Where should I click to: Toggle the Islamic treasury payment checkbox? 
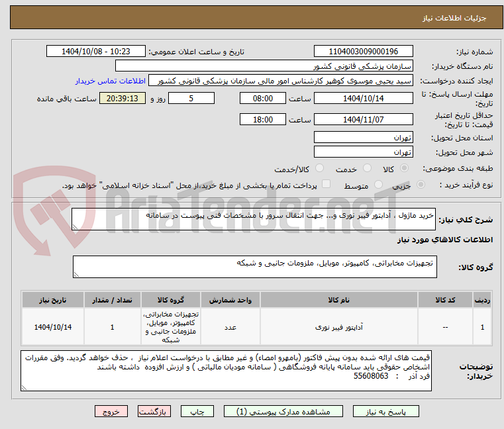[327, 184]
